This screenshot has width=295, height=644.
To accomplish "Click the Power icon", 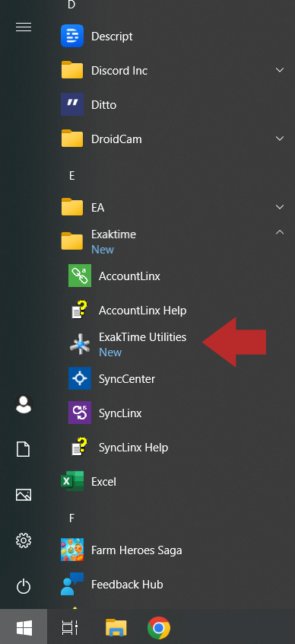I will click(24, 585).
